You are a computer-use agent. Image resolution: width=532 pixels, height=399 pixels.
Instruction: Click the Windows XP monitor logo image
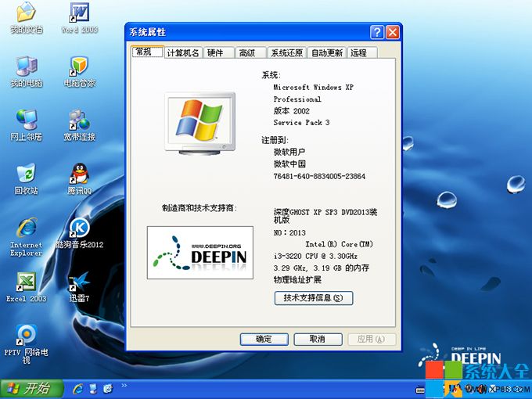(200, 124)
